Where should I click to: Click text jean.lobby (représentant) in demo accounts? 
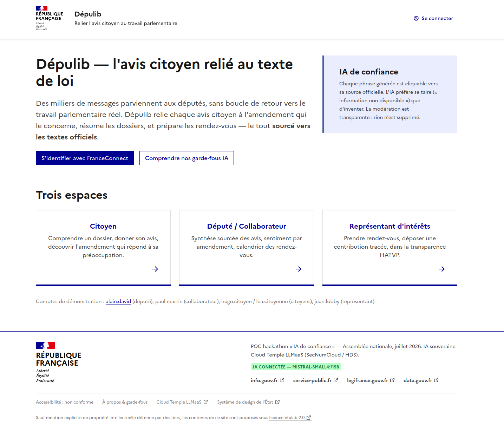point(344,301)
